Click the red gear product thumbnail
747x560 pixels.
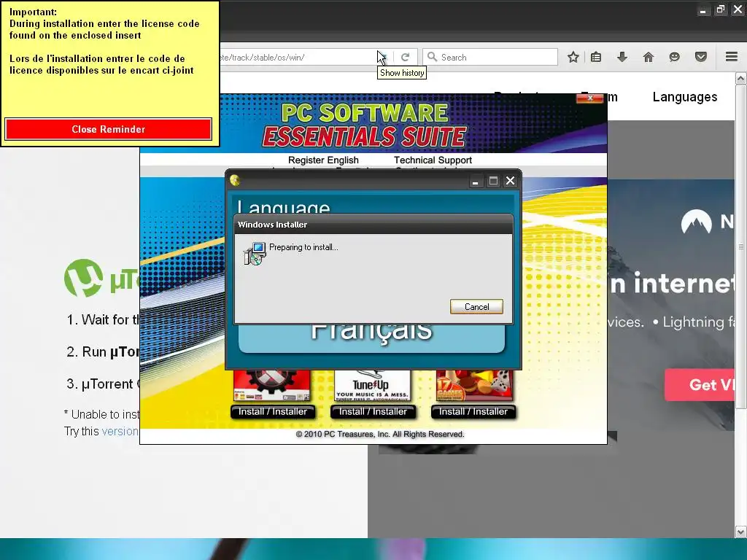(271, 386)
